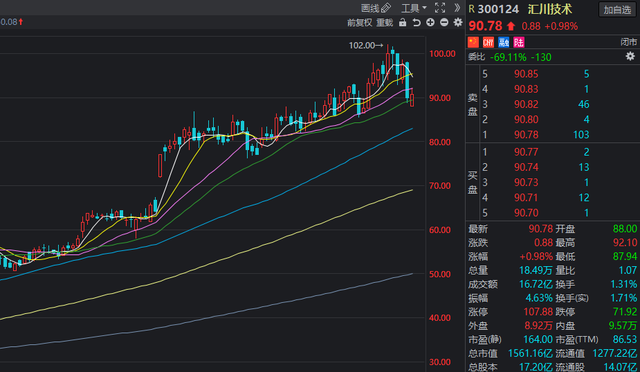
Task: Open order book settings gear
Action: tap(630, 56)
